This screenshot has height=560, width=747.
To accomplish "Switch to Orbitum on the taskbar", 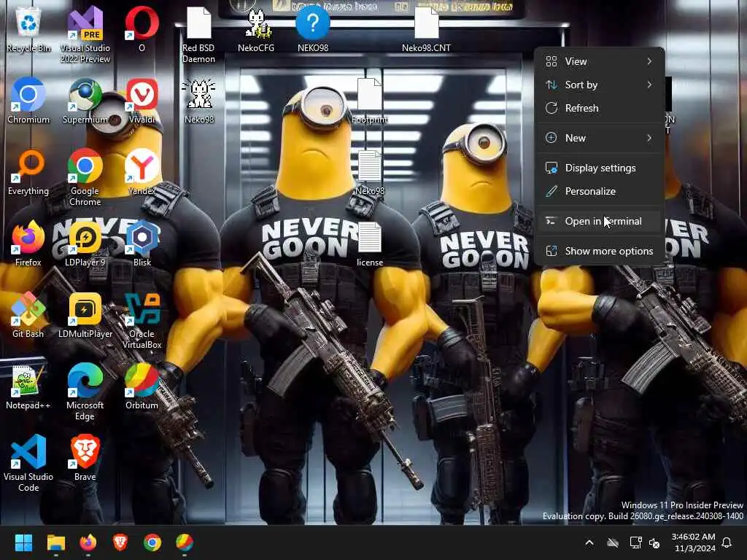I will (185, 542).
